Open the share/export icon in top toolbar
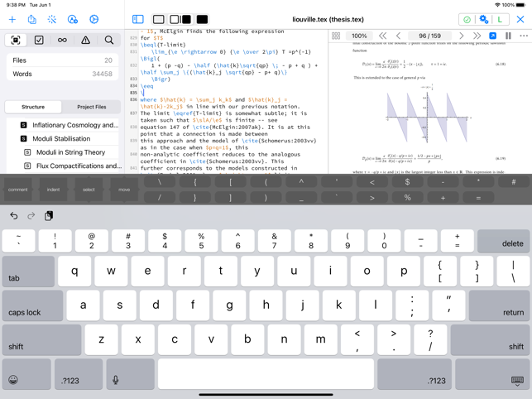 [32, 19]
